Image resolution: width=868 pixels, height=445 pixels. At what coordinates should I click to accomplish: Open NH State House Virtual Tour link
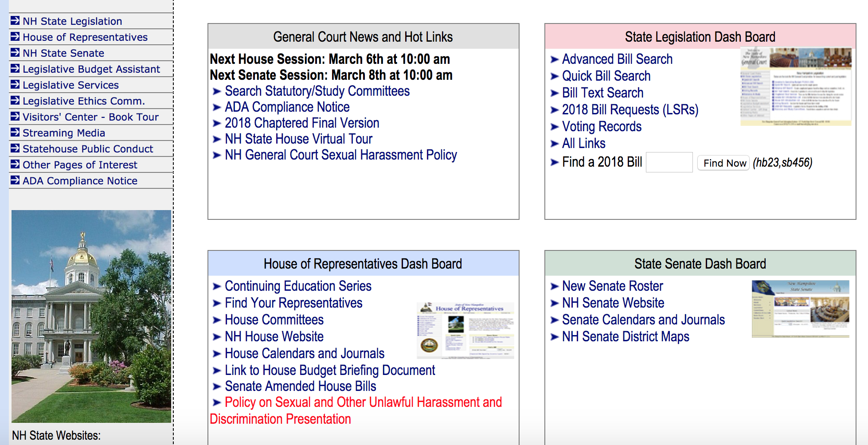tap(298, 139)
